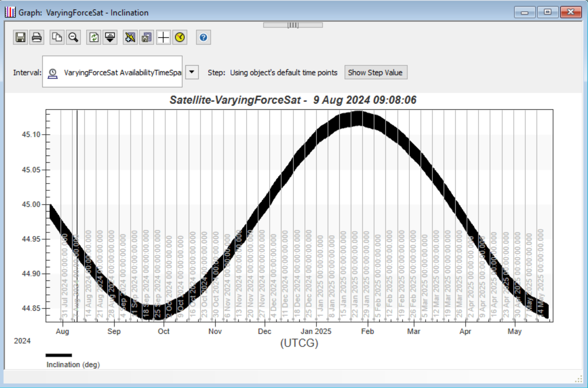Image resolution: width=588 pixels, height=388 pixels.
Task: Close the Graph window
Action: [x=571, y=12]
